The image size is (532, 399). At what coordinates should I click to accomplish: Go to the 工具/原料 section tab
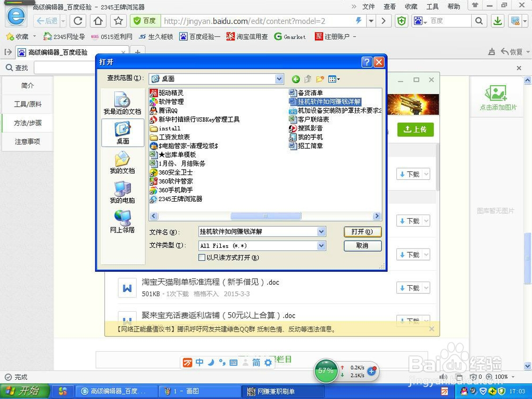point(28,104)
